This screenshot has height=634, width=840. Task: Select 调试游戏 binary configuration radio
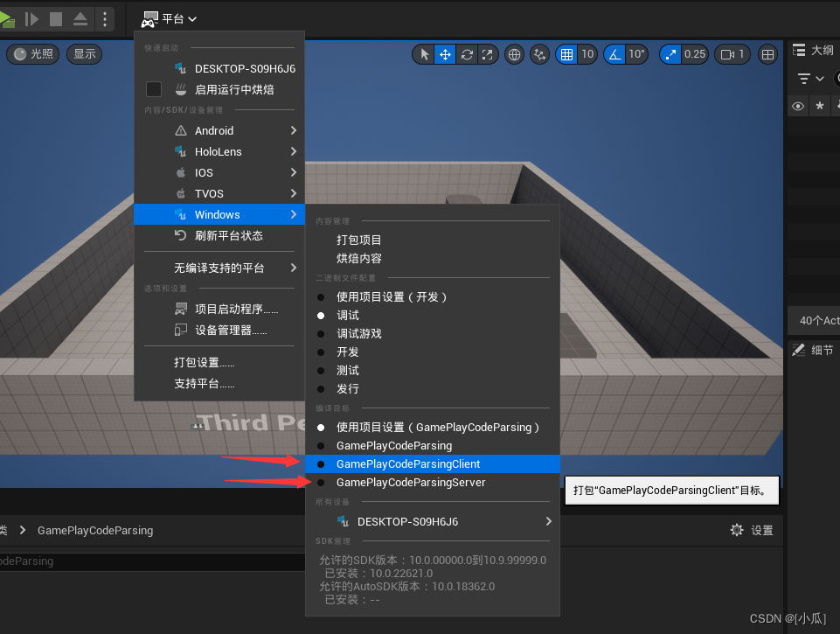tap(433, 333)
